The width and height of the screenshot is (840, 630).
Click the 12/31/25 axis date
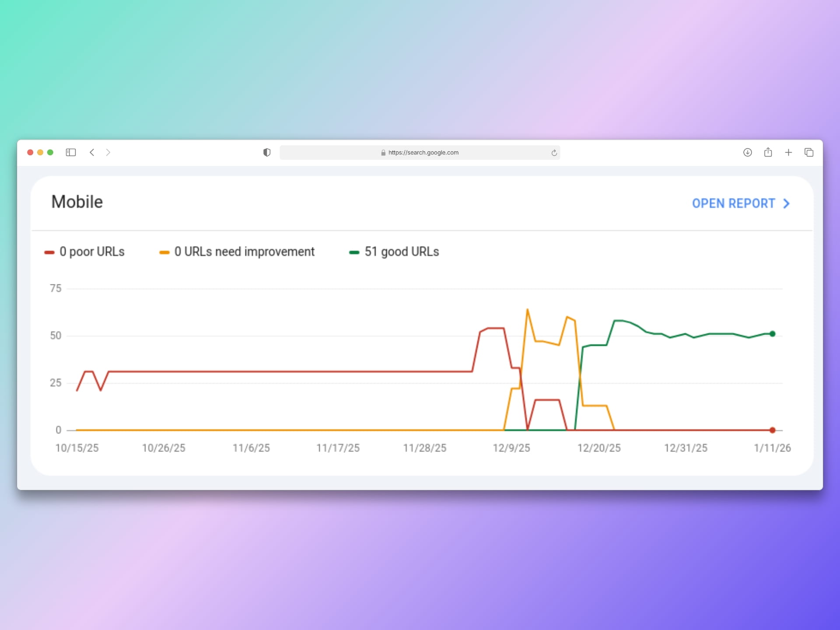tap(686, 448)
